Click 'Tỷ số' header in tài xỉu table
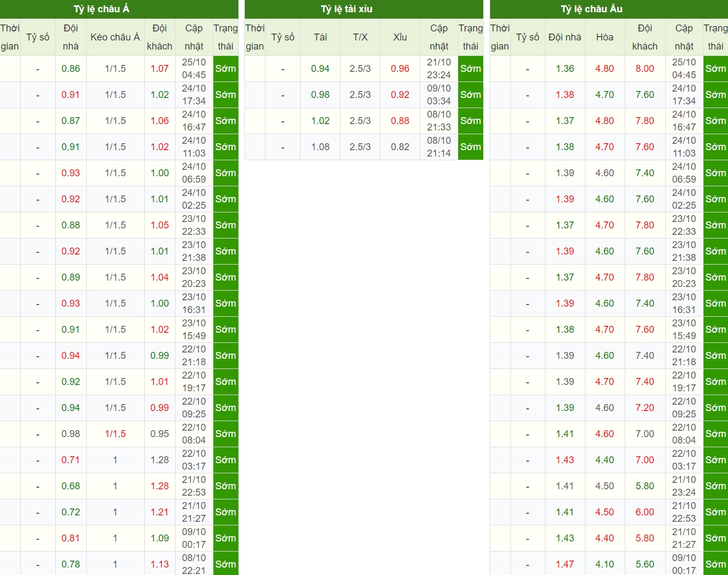 [283, 37]
